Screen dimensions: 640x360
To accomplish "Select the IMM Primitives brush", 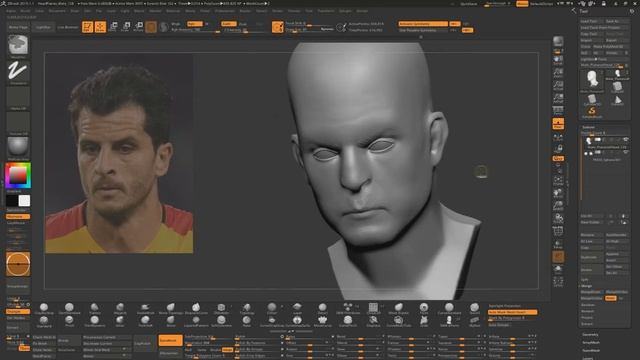I will point(348,309).
